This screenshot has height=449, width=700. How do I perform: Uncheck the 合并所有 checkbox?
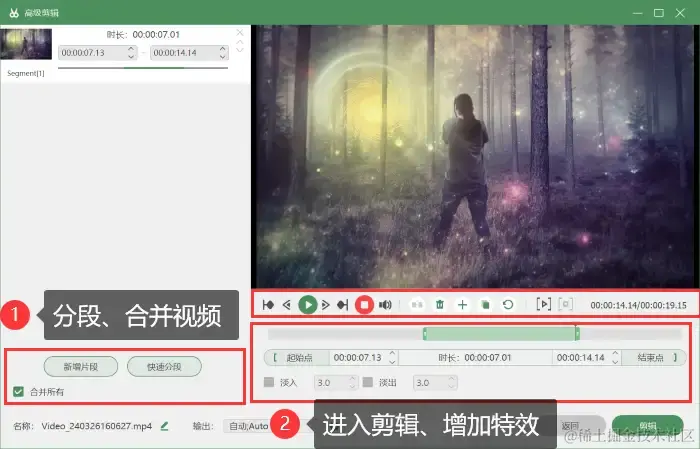click(x=18, y=392)
